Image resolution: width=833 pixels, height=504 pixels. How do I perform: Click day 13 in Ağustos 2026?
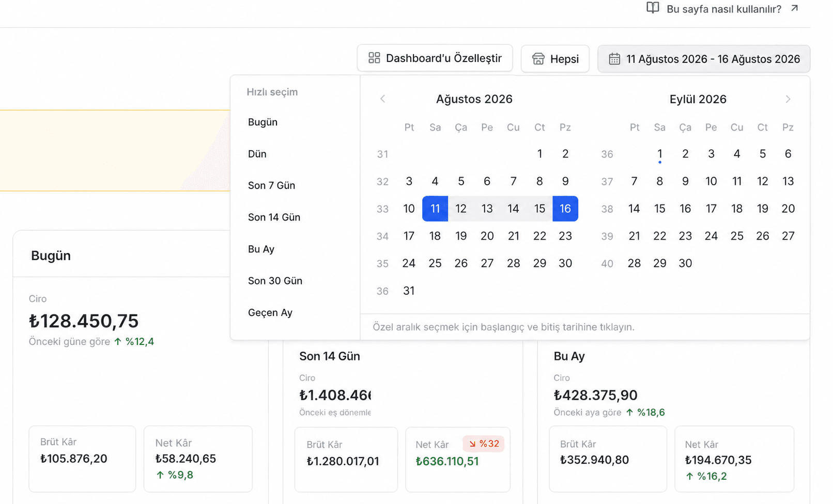(x=487, y=209)
